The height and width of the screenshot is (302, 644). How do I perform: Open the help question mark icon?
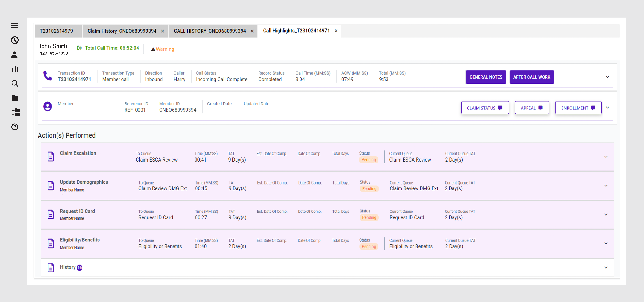(15, 127)
